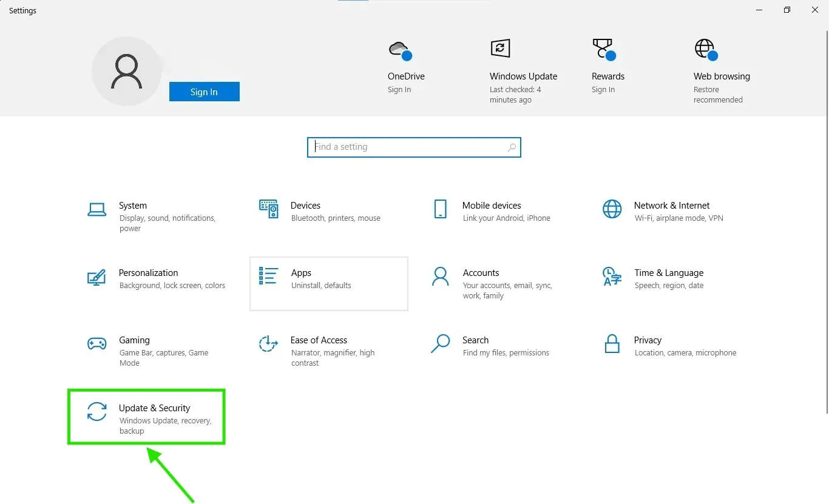Open Ease of Access icon
829x504 pixels.
point(268,344)
